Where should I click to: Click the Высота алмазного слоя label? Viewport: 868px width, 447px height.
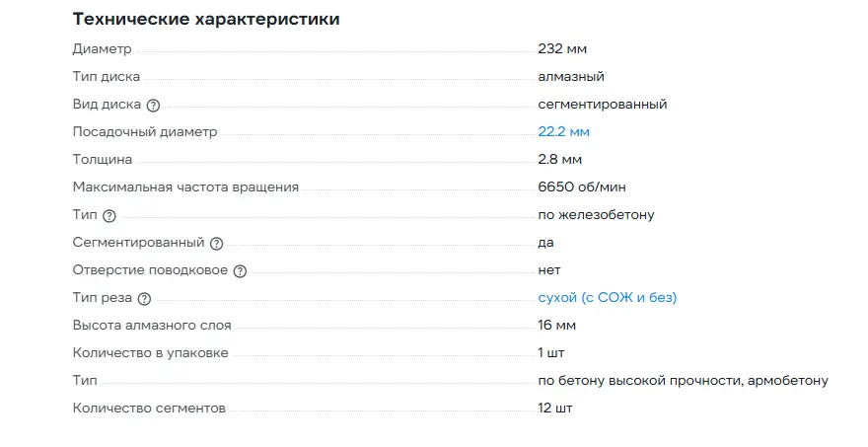pos(152,325)
